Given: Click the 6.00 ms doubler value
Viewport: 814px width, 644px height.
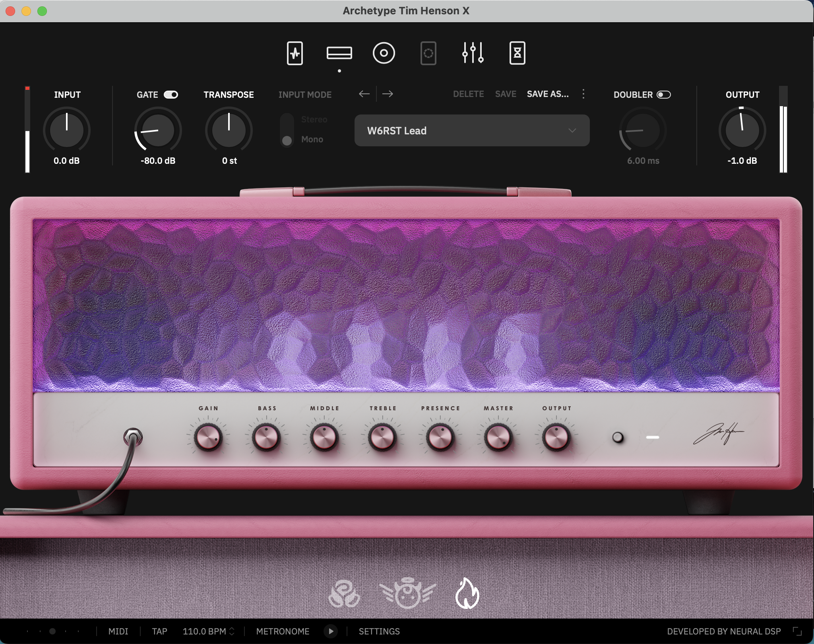Looking at the screenshot, I should tap(643, 161).
